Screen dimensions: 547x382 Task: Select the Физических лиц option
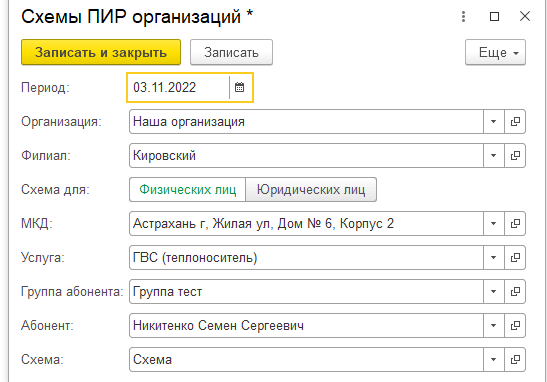coord(188,190)
